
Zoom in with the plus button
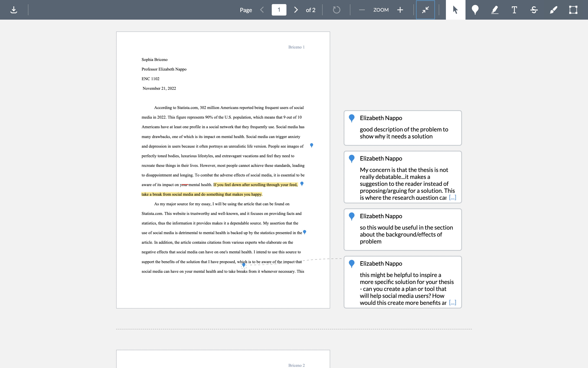(x=400, y=10)
